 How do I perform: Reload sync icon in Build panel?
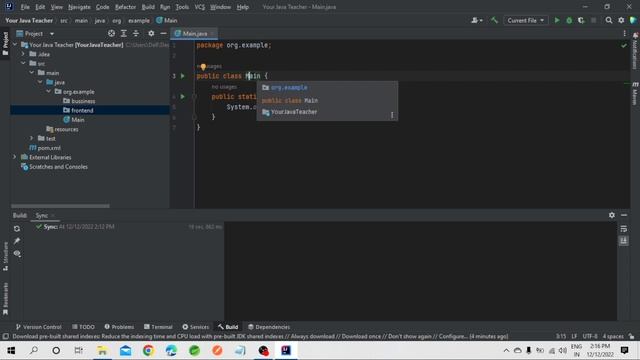[x=17, y=229]
